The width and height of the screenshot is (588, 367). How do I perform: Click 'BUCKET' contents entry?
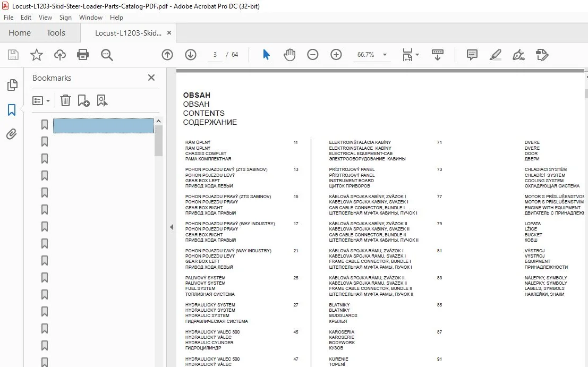(533, 235)
